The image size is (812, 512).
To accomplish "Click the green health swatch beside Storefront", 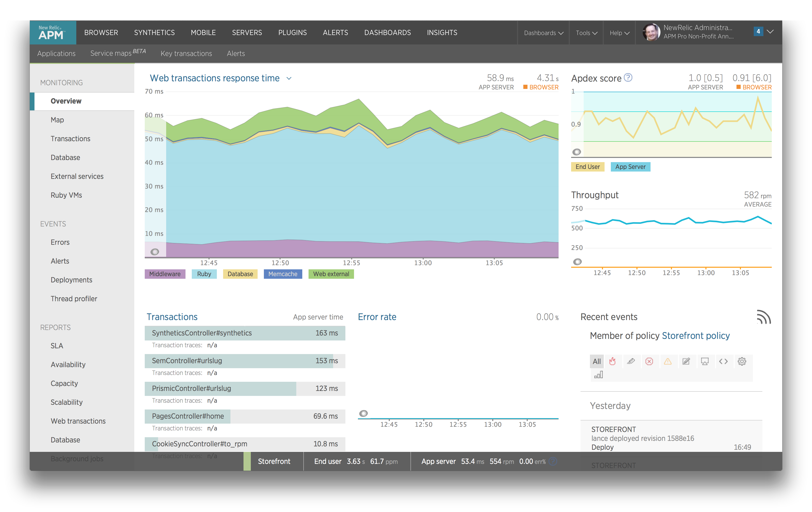I will [x=247, y=461].
